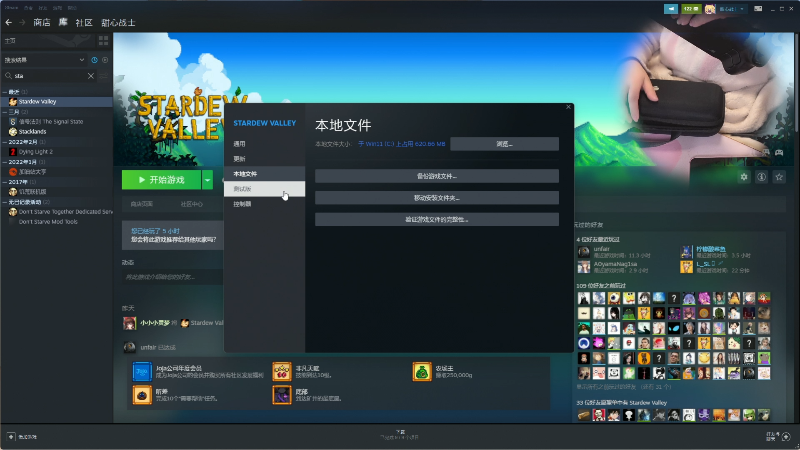
Task: Close the Stardew Valley properties dialog
Action: point(568,107)
